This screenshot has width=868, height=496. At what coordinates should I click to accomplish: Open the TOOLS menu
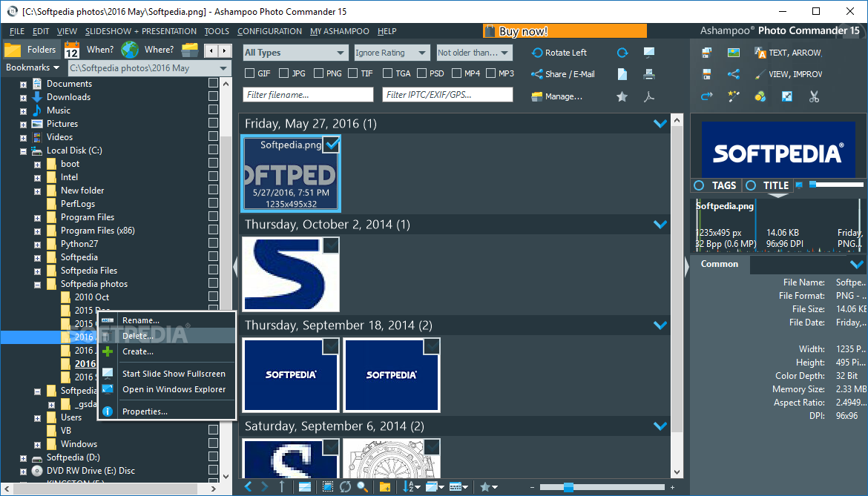point(217,31)
